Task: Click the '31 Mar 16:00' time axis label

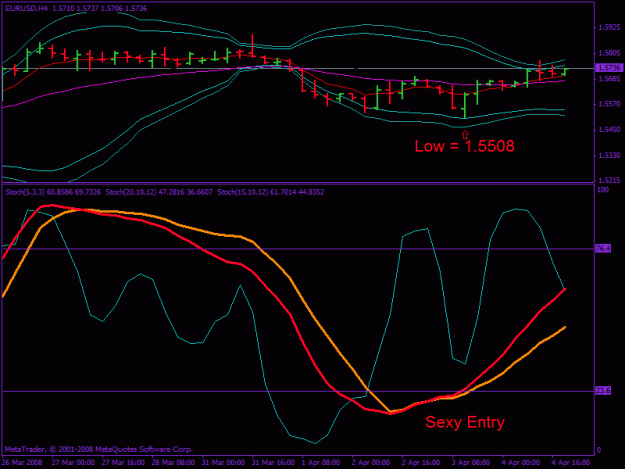Action: [x=273, y=463]
